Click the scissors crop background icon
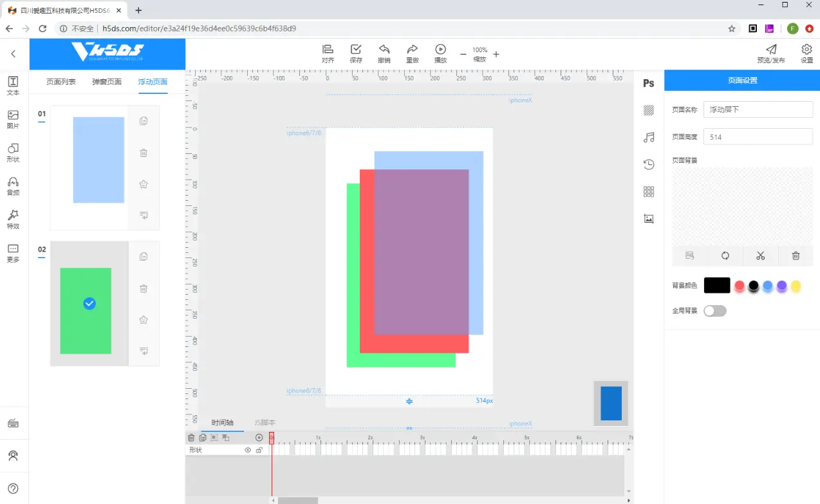The height and width of the screenshot is (504, 820). 760,256
